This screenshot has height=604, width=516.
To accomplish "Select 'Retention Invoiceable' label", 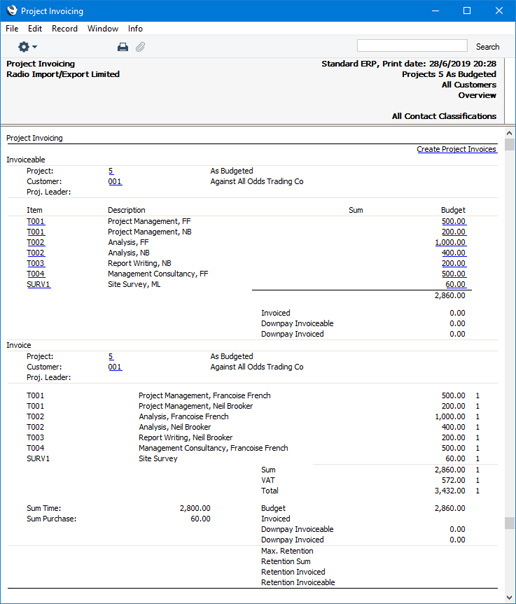I will click(x=298, y=582).
